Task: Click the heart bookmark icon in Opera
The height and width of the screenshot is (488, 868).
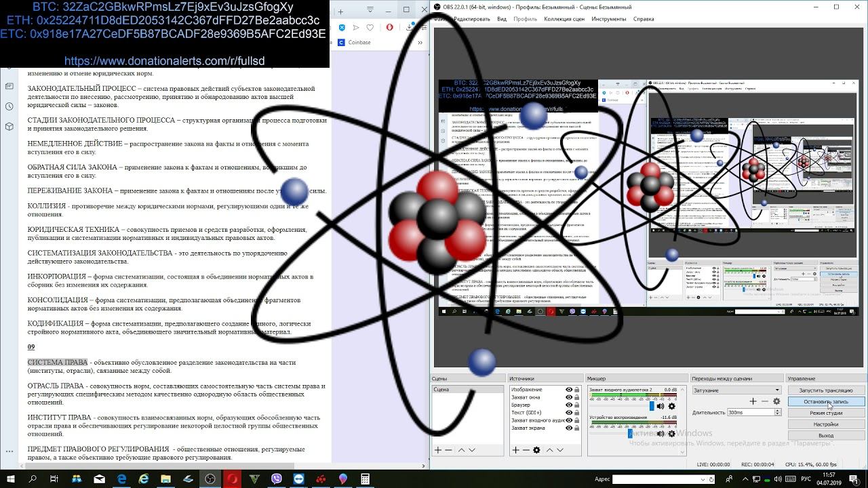Action: 370,27
